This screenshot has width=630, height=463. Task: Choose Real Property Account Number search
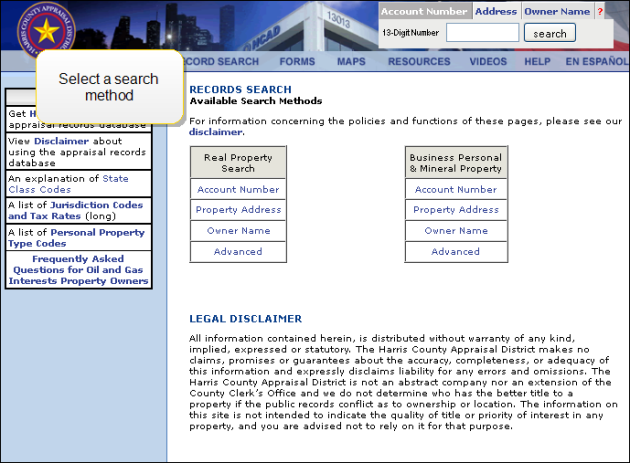[238, 189]
